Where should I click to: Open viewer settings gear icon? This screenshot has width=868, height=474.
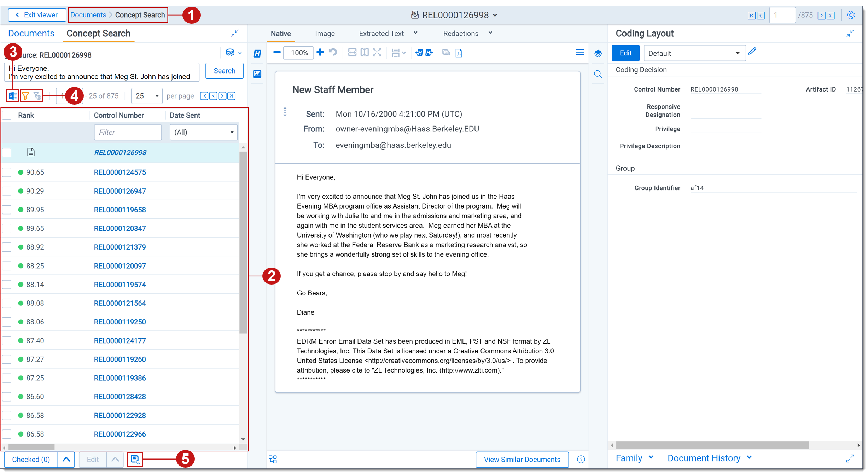(x=850, y=15)
